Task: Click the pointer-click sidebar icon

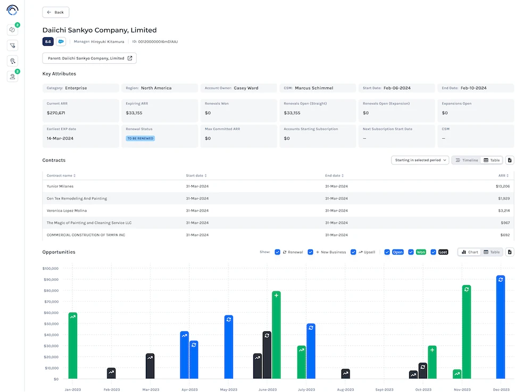Action: pos(12,61)
